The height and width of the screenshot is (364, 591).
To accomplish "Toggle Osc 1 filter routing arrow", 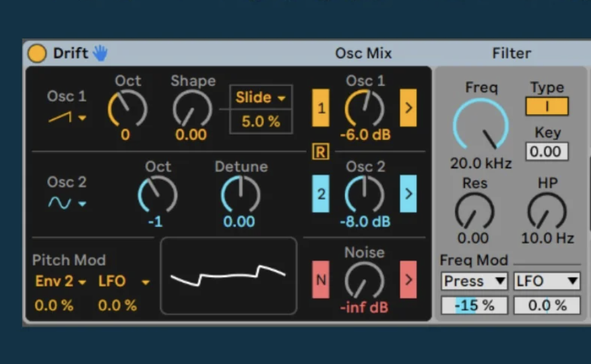I will click(x=408, y=107).
